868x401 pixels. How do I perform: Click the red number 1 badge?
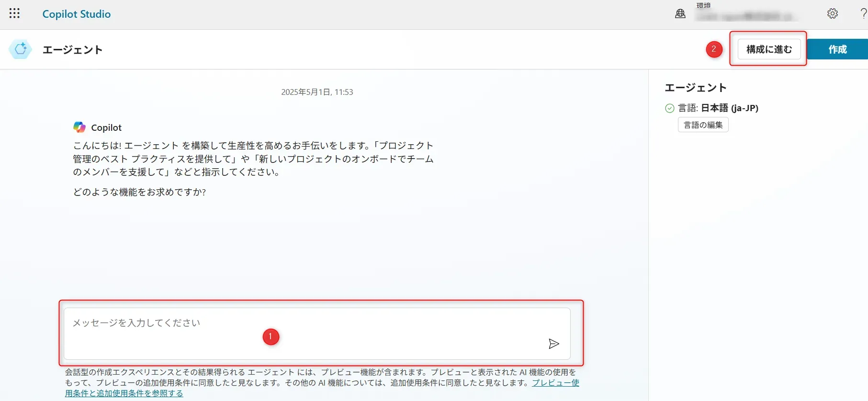[271, 337]
